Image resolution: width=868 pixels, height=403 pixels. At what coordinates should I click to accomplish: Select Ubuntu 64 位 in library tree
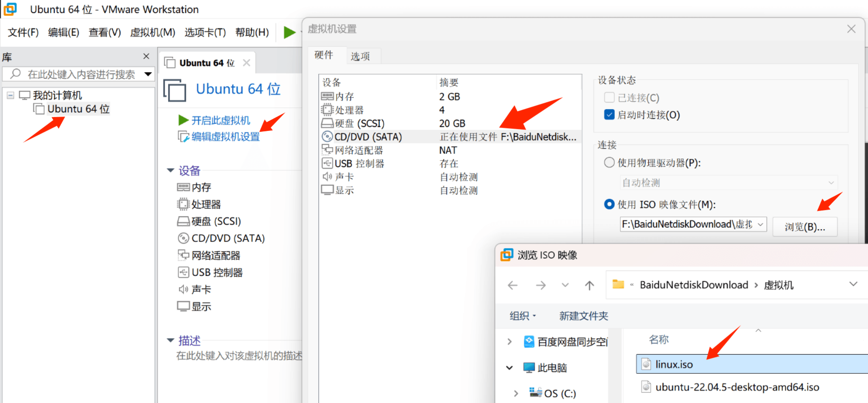pos(79,109)
